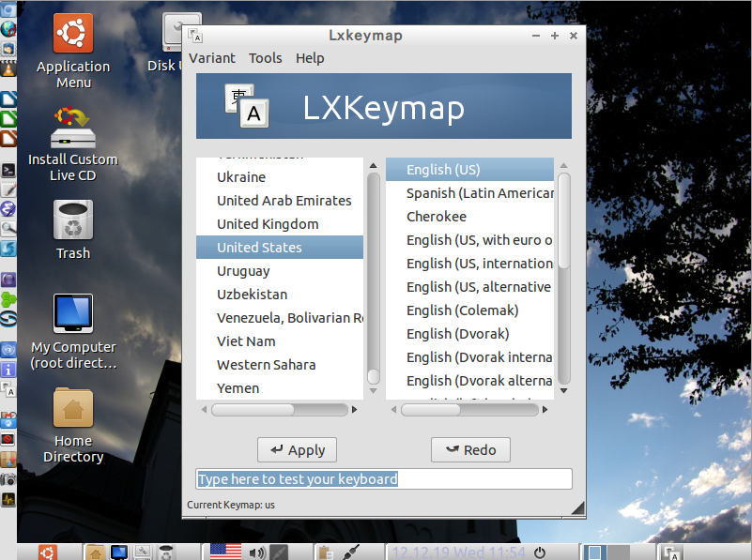Choose the English (Dvorak) variant

point(470,334)
